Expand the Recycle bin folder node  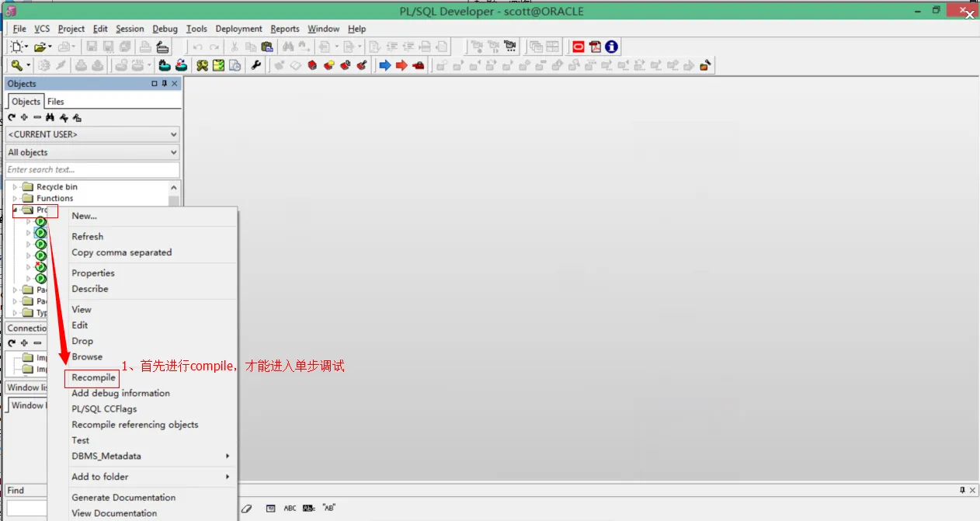pos(15,187)
